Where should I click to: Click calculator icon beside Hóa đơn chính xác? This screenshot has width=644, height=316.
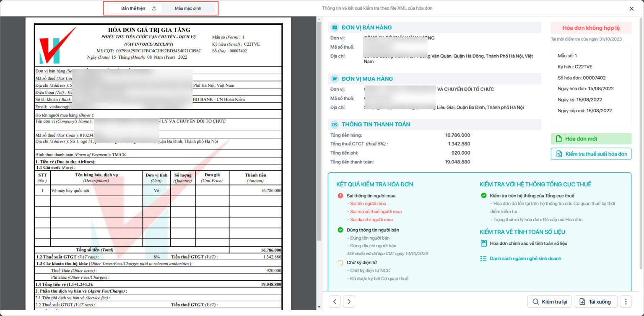click(483, 243)
